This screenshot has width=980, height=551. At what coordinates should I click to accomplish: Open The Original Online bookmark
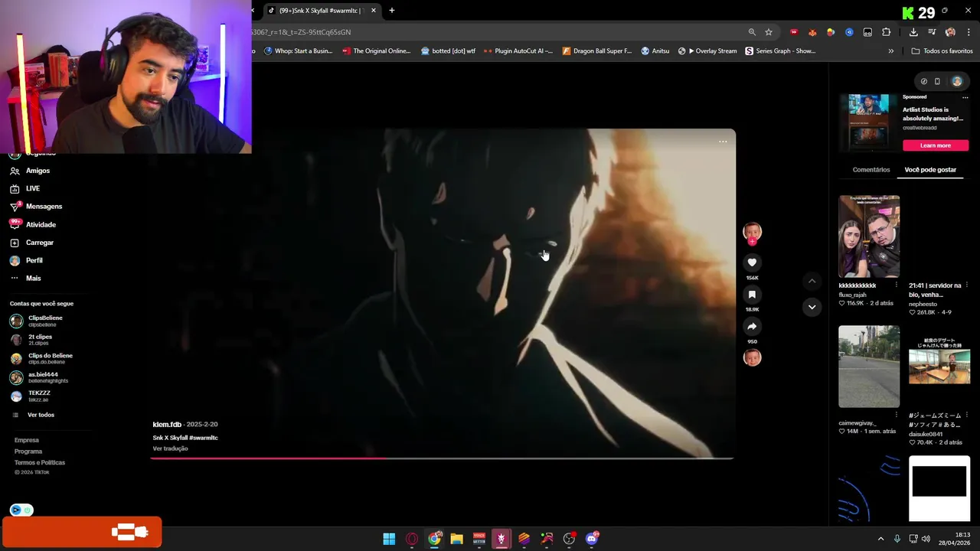click(x=377, y=51)
